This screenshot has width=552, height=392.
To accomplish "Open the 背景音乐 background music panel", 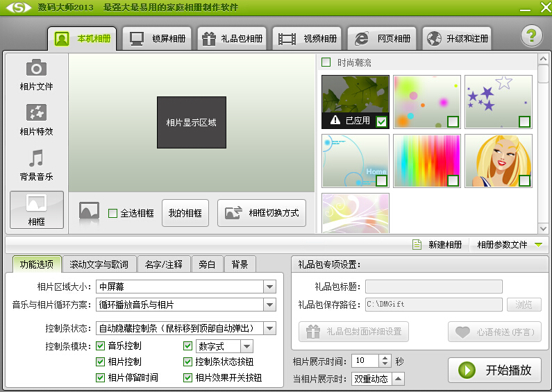I will tap(36, 164).
